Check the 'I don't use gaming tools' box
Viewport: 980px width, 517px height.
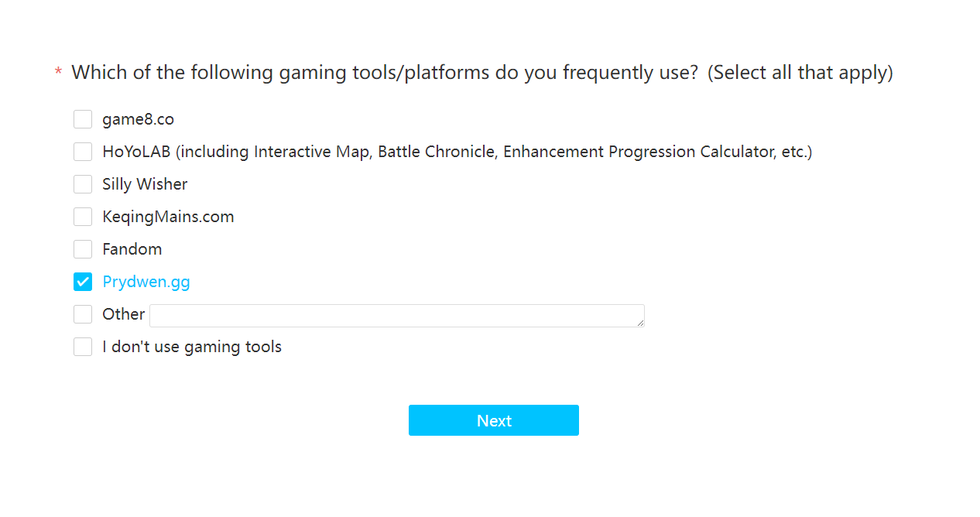[x=83, y=347]
